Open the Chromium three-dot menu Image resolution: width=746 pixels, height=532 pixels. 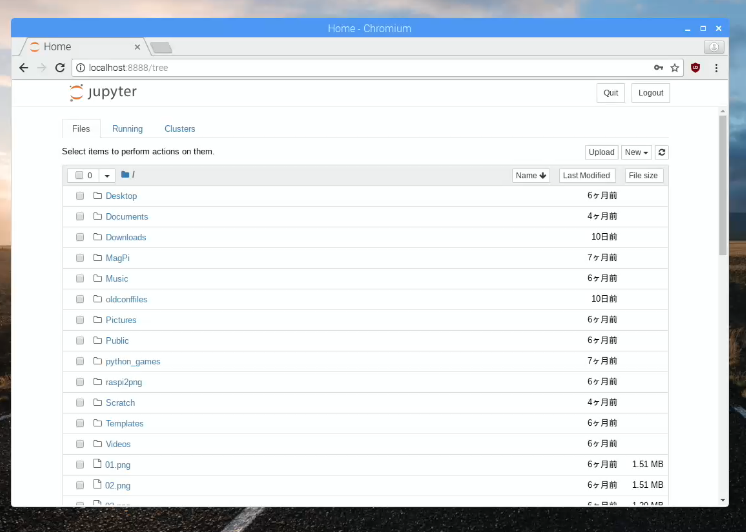coord(716,68)
